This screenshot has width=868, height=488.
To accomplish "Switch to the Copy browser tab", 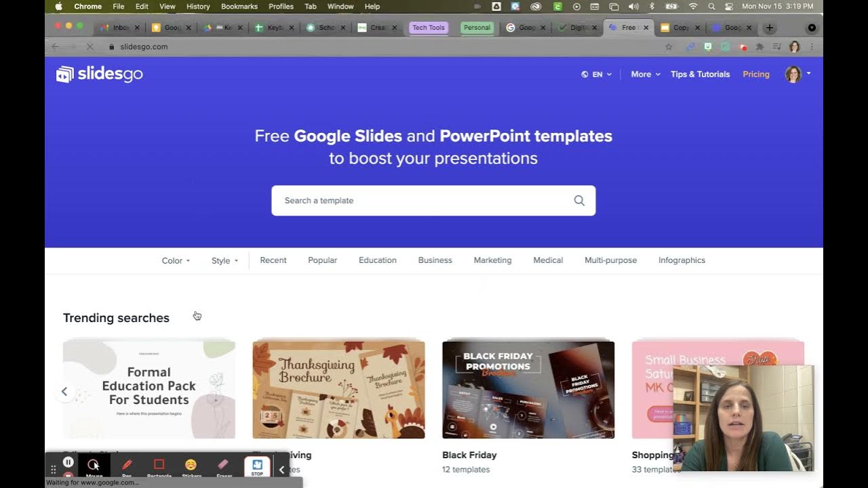I will coord(680,28).
